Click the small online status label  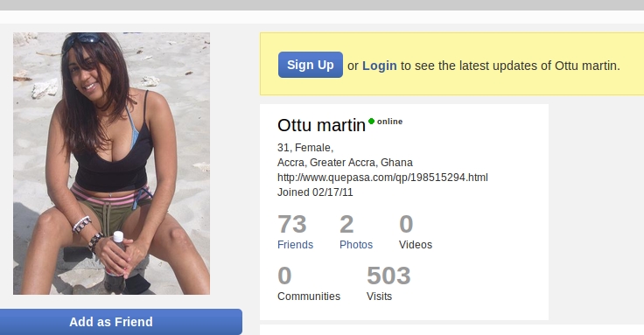tap(389, 122)
